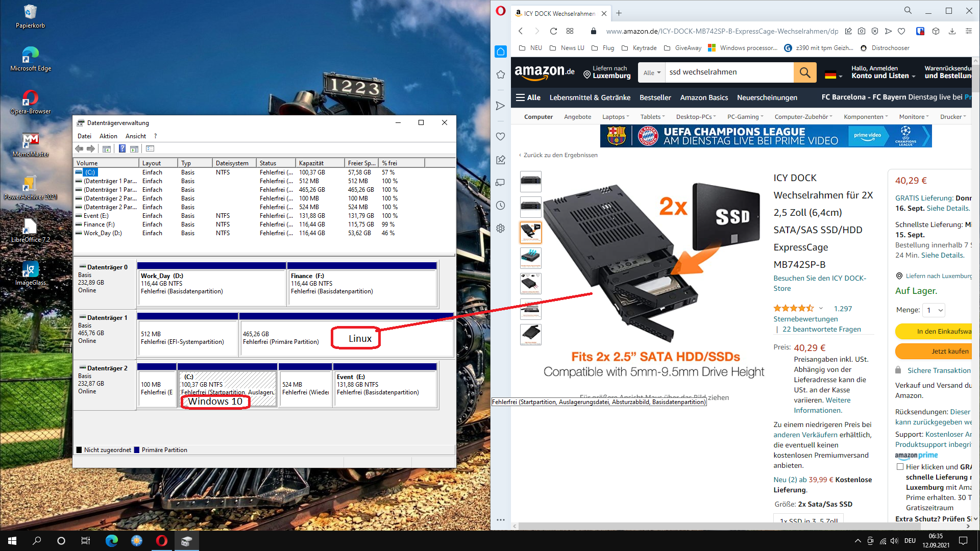This screenshot has width=980, height=551.
Task: Open Opera sidebar history clock icon
Action: tap(501, 206)
